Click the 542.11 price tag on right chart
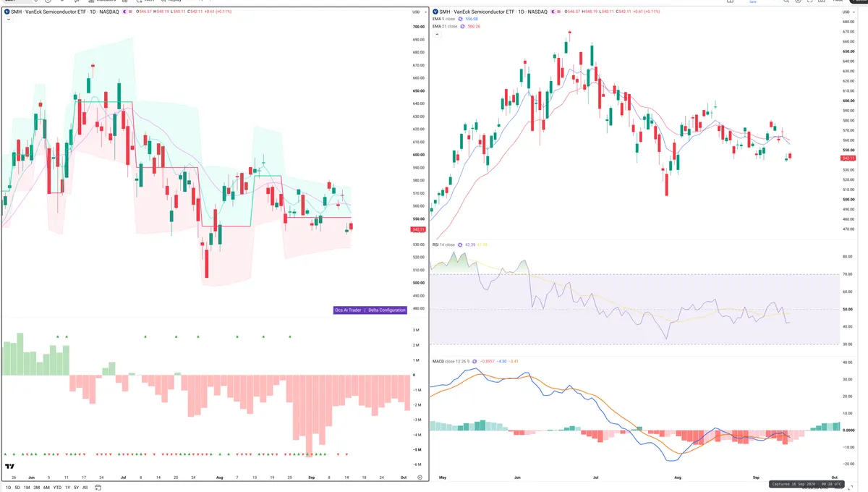This screenshot has width=868, height=492. (x=848, y=158)
